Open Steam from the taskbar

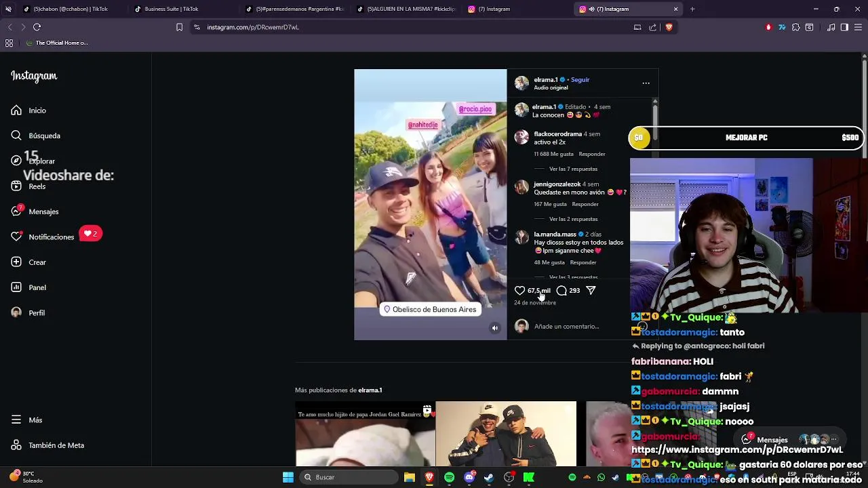[489, 477]
